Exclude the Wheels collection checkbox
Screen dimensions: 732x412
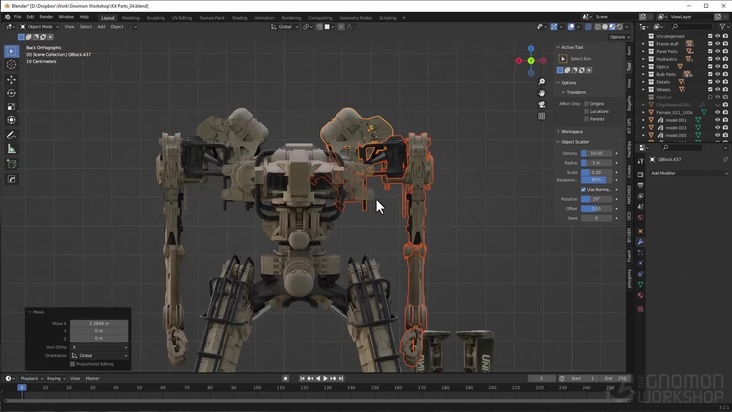[710, 90]
